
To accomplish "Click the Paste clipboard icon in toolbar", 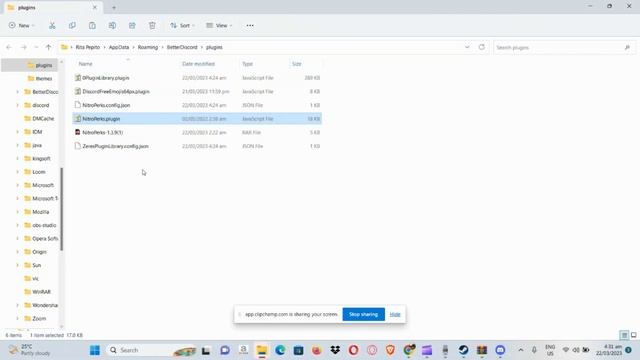I will click(92, 25).
